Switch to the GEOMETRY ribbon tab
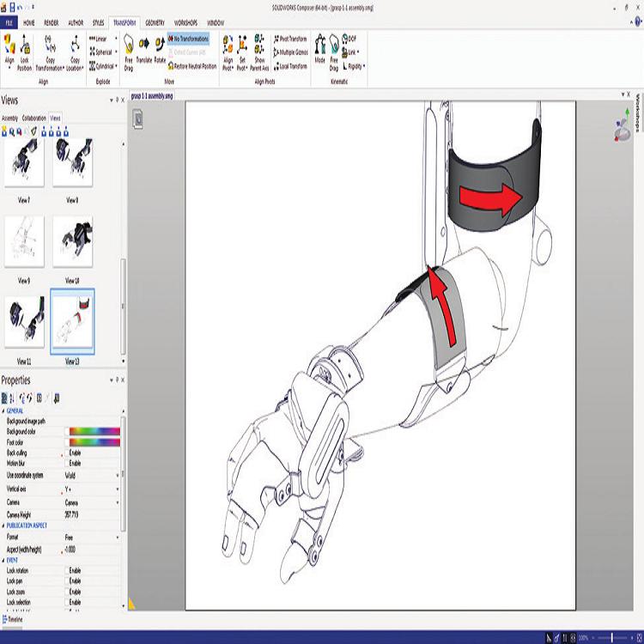This screenshot has width=644, height=644. coord(155,22)
